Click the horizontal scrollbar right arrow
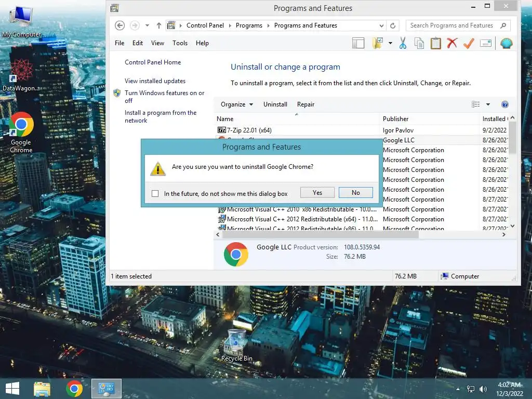Viewport: 532px width, 399px height. click(504, 234)
